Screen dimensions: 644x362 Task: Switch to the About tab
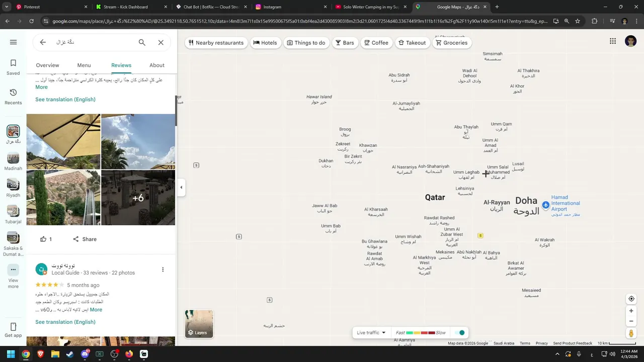[157, 65]
